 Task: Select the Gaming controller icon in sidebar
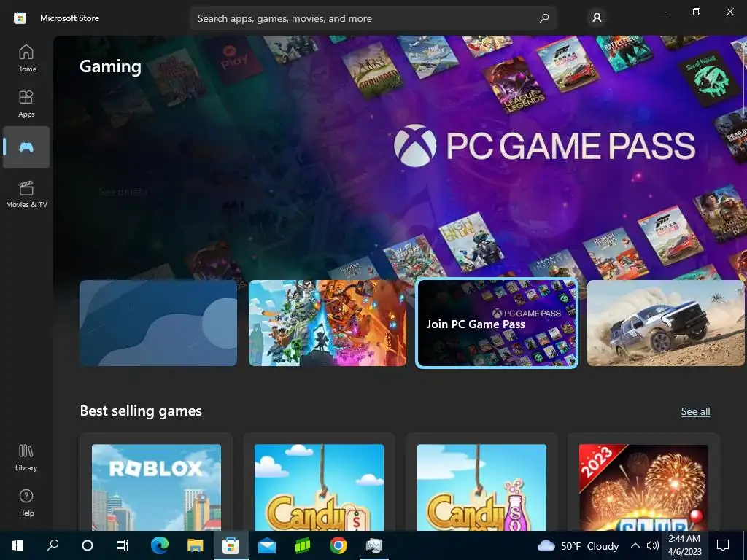[x=26, y=147]
